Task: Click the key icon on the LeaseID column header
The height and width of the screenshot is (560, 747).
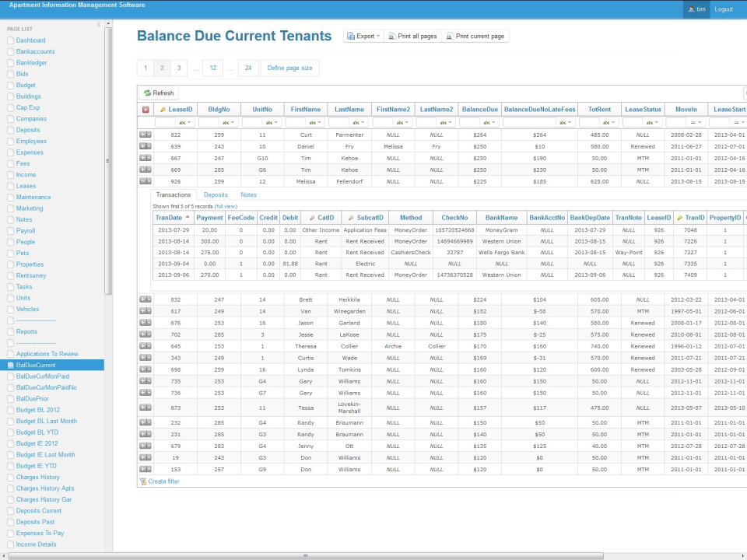Action: coord(163,110)
